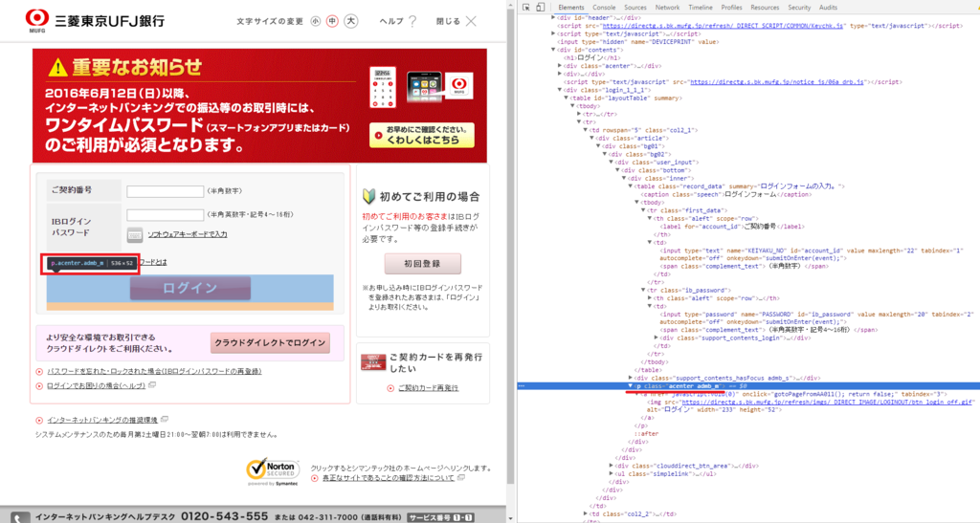
Task: Click the ログイン button
Action: point(190,288)
